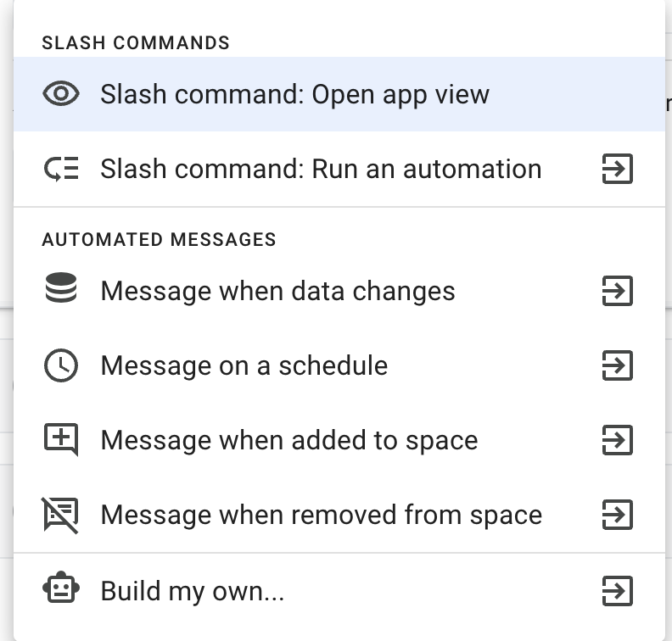672x641 pixels.
Task: Select "Slash command: Open app view"
Action: (294, 94)
